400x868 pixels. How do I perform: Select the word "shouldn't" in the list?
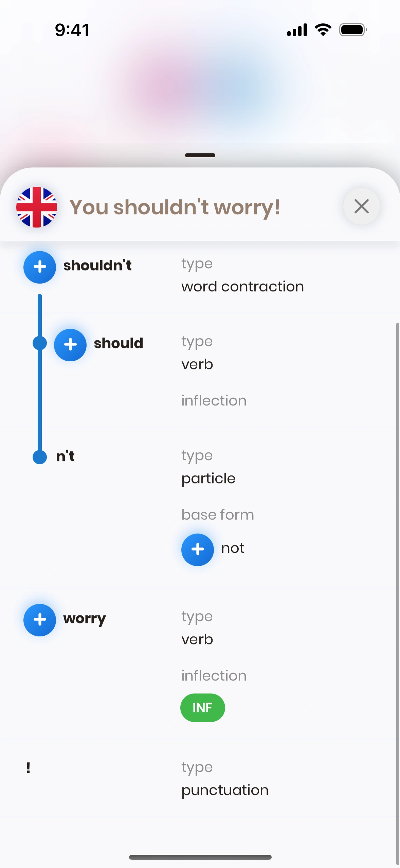pyautogui.click(x=97, y=266)
